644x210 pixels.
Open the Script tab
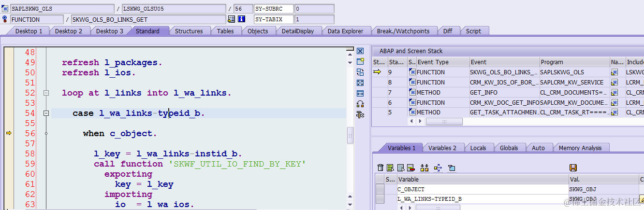click(473, 31)
